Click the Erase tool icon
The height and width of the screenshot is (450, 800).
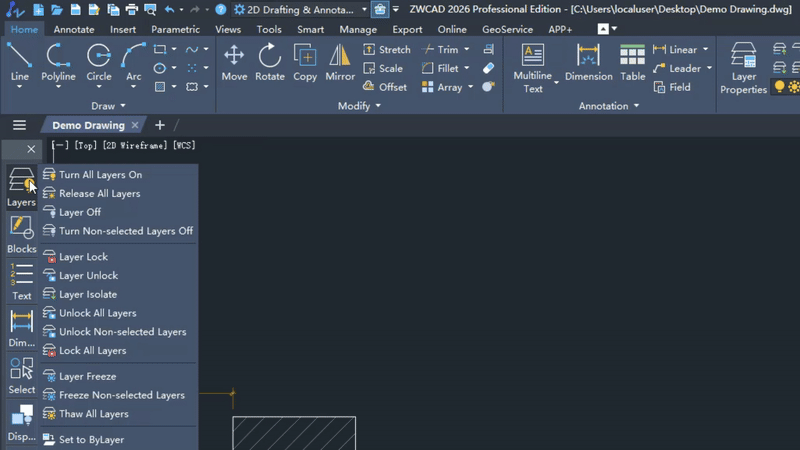488,68
